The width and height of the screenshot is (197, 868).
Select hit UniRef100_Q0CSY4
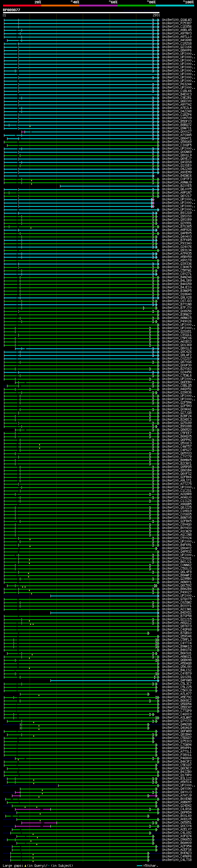coord(177,826)
